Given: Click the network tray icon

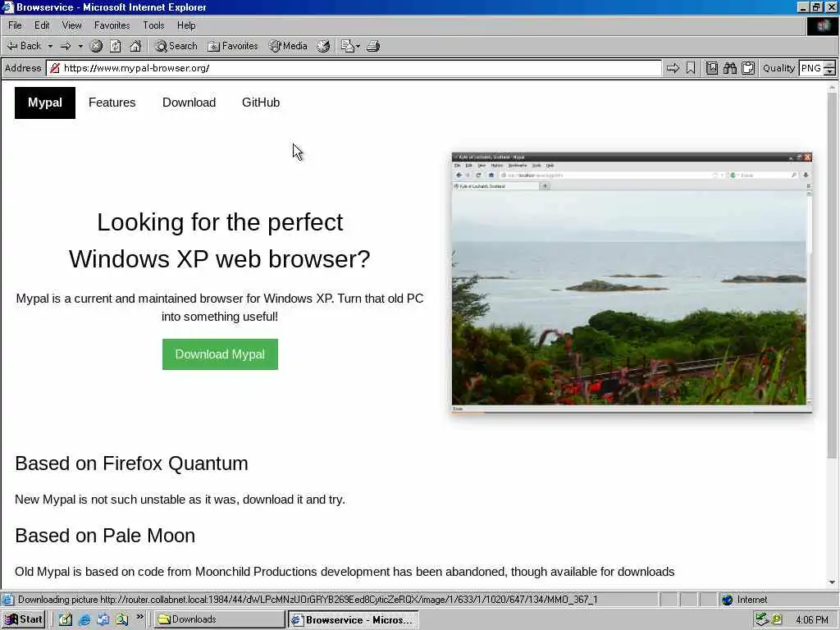Looking at the screenshot, I should [x=762, y=619].
